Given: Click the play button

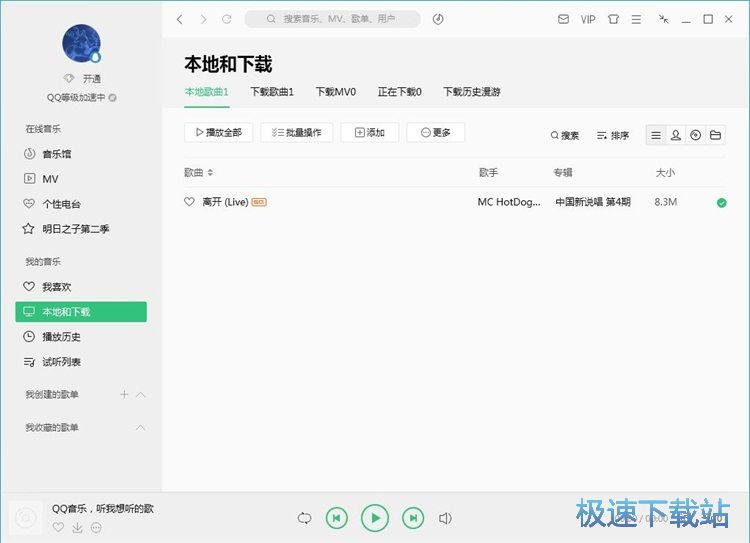Looking at the screenshot, I should [x=375, y=518].
